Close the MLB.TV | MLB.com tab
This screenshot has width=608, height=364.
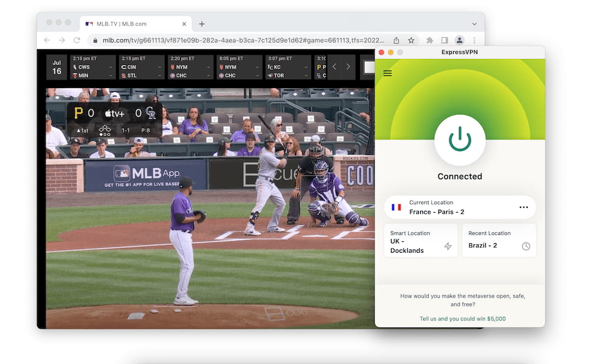click(184, 24)
